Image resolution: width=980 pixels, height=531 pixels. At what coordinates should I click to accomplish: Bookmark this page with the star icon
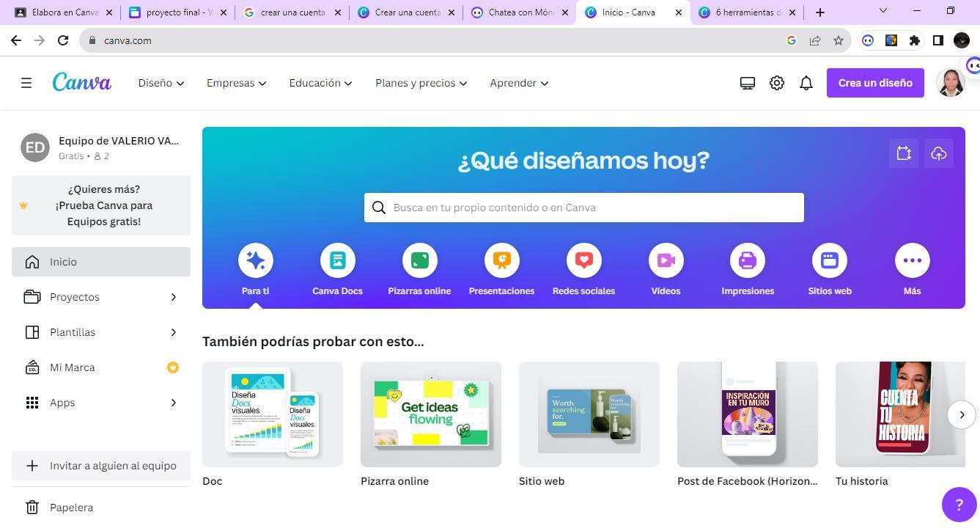click(x=839, y=40)
